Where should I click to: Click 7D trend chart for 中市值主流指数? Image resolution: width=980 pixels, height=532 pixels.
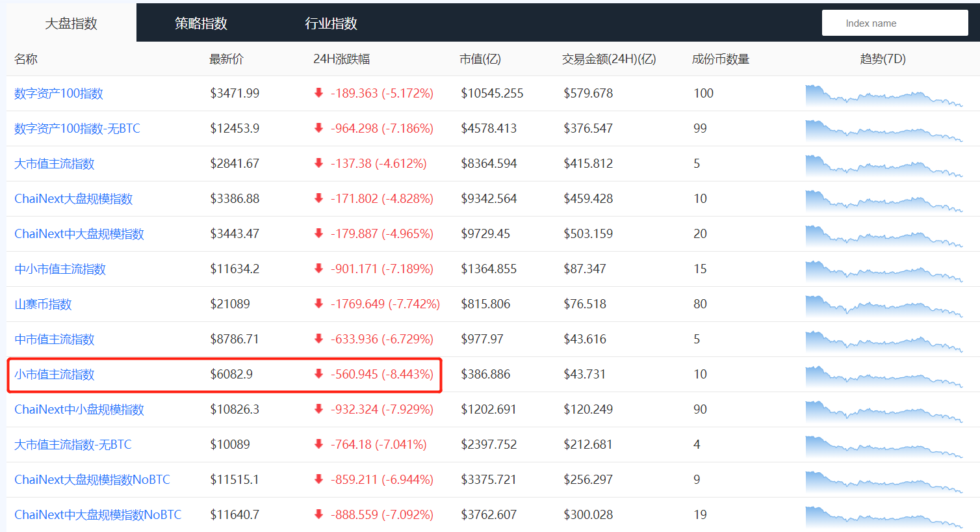coord(884,341)
